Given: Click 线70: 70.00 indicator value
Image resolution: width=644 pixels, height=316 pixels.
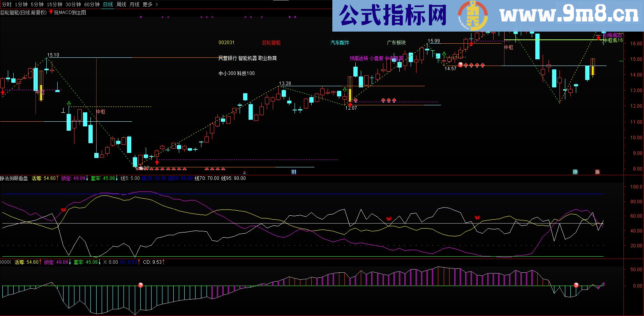Looking at the screenshot, I should click(x=207, y=178).
